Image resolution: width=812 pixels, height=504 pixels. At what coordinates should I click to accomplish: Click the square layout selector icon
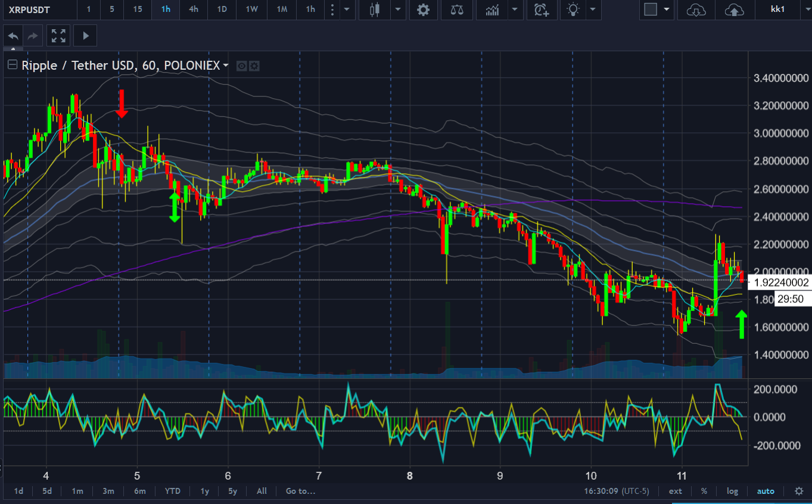pyautogui.click(x=651, y=10)
